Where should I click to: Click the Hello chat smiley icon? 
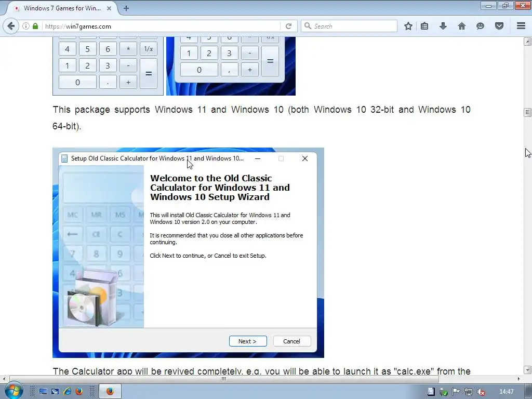(480, 26)
